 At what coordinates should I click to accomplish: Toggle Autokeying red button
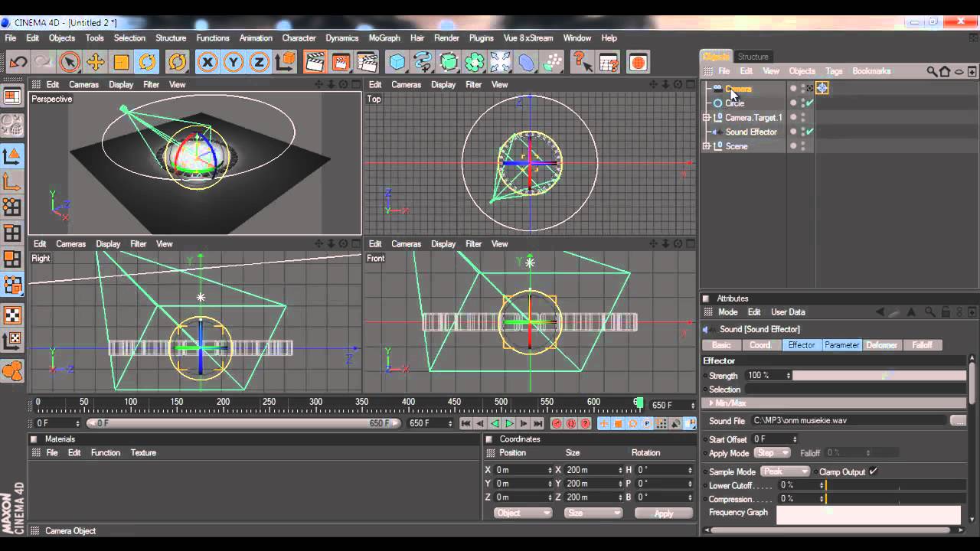point(571,423)
